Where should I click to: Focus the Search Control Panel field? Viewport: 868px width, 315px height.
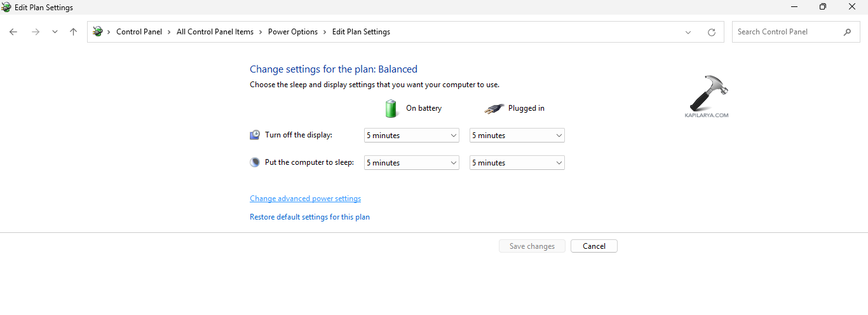(x=788, y=32)
